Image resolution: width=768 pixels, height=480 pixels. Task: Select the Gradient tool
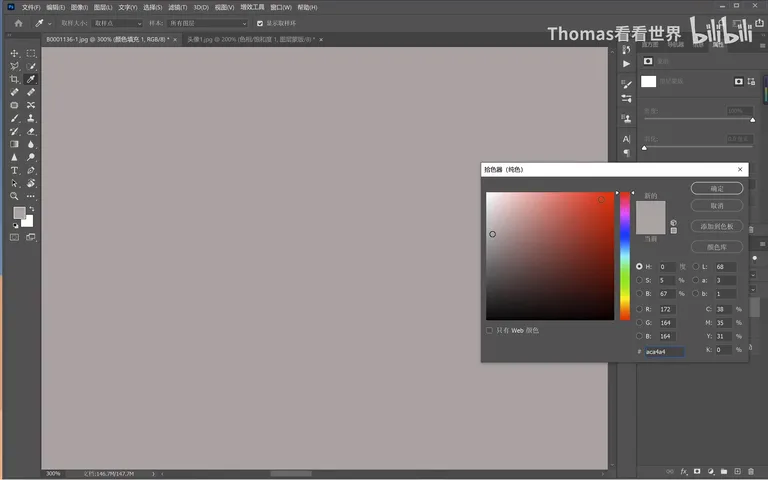point(14,144)
